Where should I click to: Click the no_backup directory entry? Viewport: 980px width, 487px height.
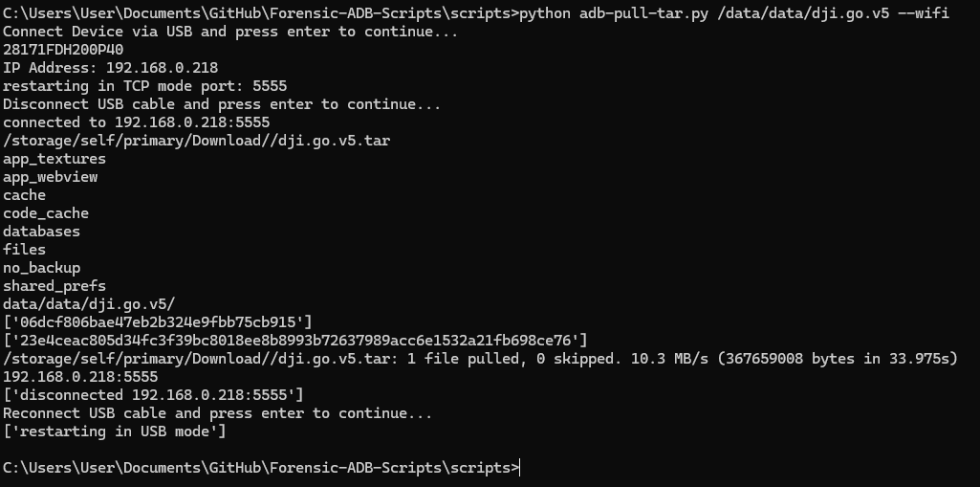pos(42,268)
